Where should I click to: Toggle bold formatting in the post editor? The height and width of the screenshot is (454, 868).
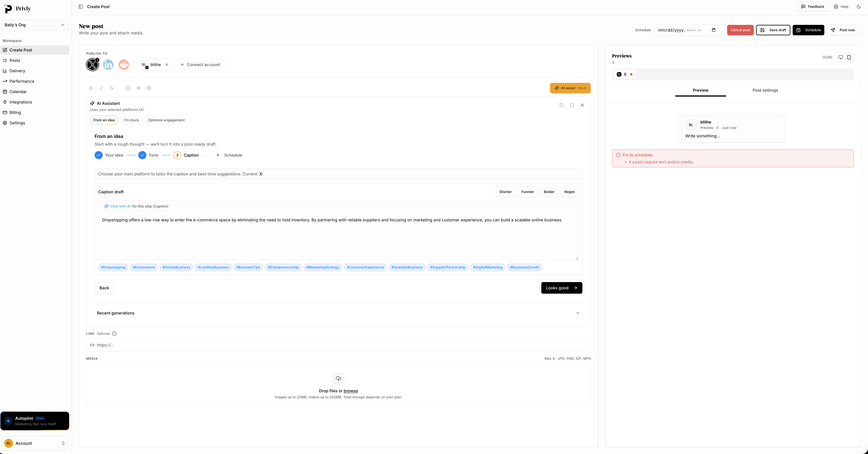pyautogui.click(x=91, y=88)
